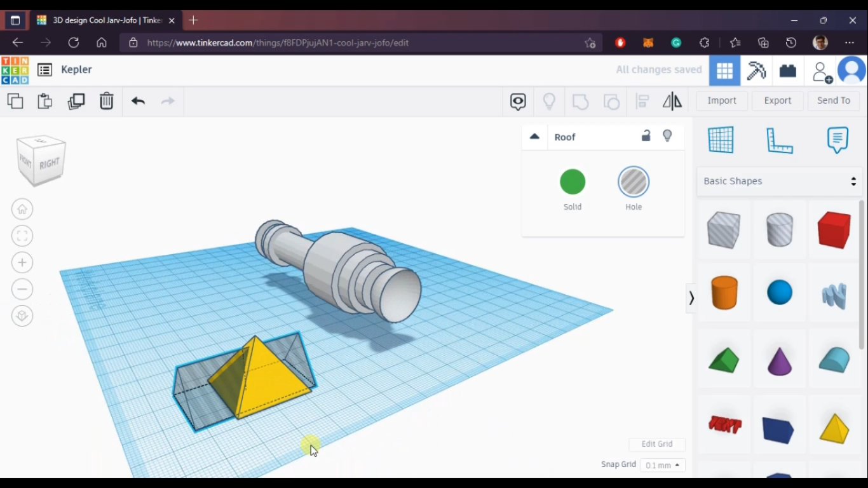
Task: Click the Paste icon in the toolbar
Action: click(x=45, y=101)
